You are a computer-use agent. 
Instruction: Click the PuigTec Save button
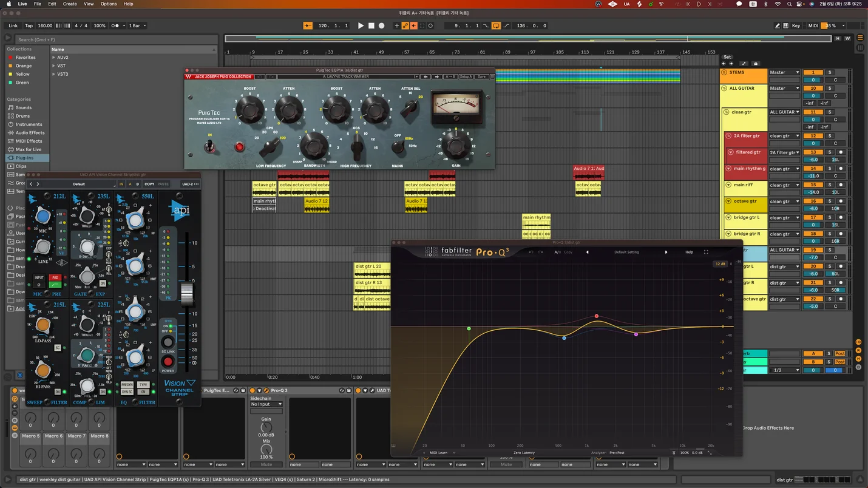[481, 76]
